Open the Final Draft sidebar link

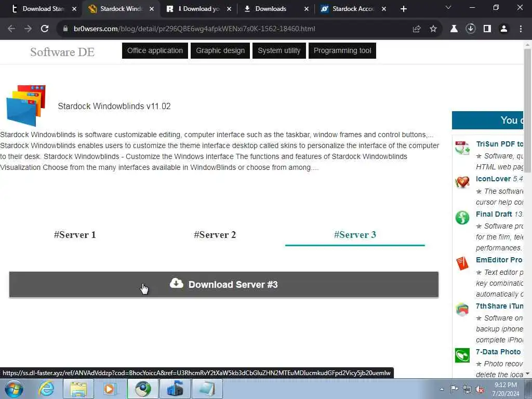[494, 214]
